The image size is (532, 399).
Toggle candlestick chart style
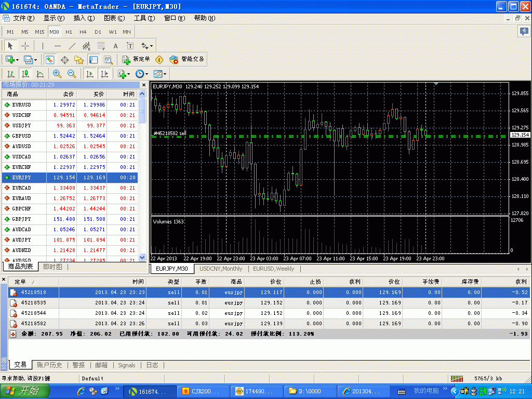pyautogui.click(x=25, y=74)
